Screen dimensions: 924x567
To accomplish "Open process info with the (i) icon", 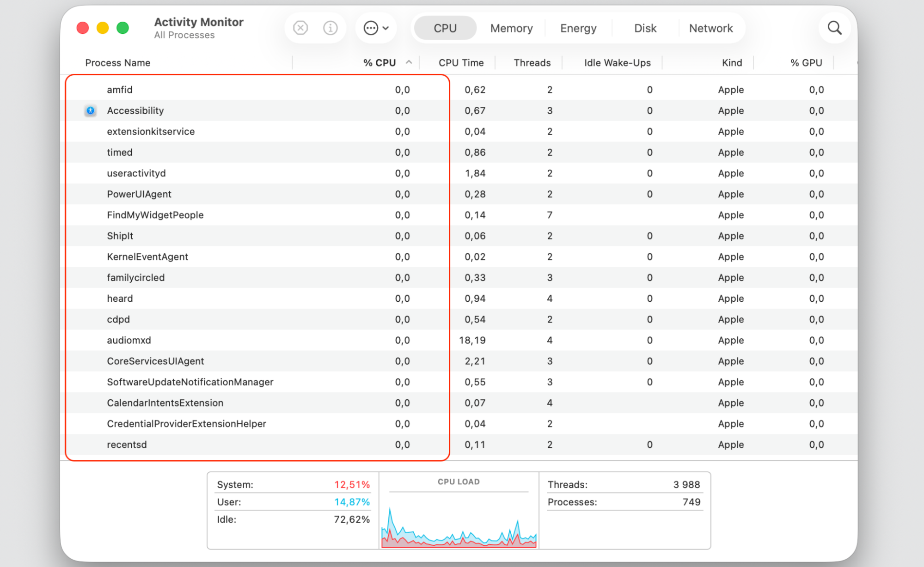I will [330, 28].
